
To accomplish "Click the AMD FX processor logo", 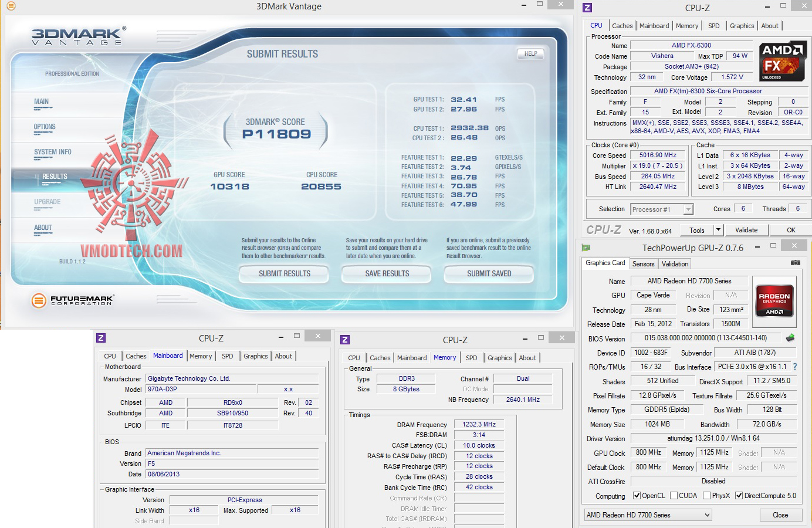I will tap(783, 61).
